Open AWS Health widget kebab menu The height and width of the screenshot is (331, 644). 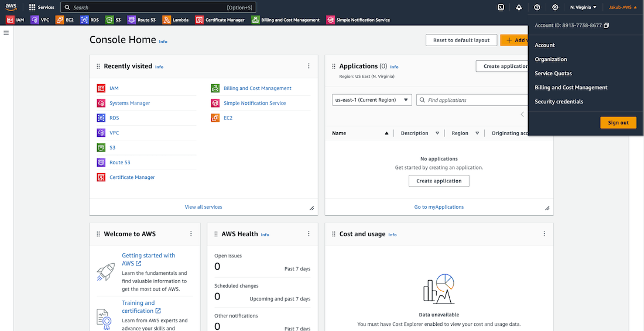tap(309, 234)
